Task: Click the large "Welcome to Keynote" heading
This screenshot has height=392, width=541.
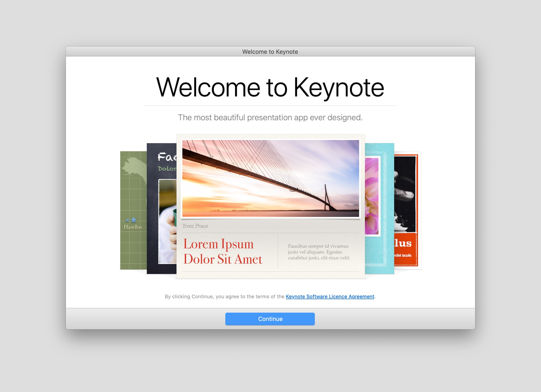Action: pyautogui.click(x=270, y=87)
